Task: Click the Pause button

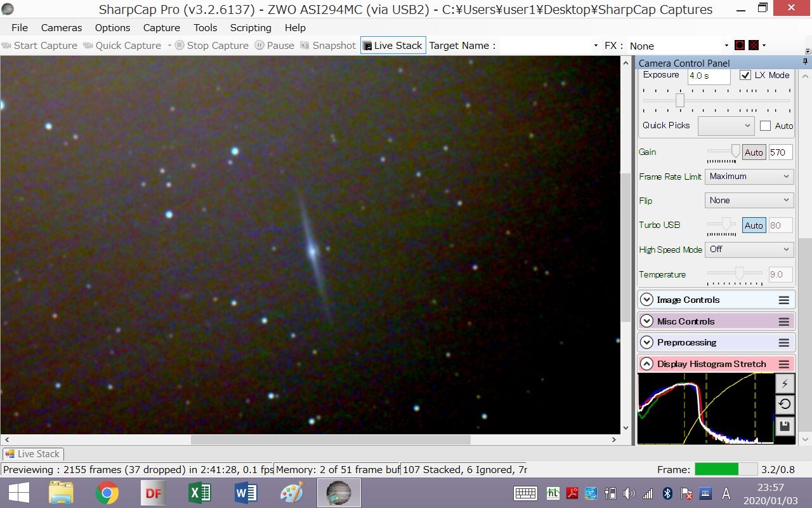Action: pyautogui.click(x=275, y=45)
